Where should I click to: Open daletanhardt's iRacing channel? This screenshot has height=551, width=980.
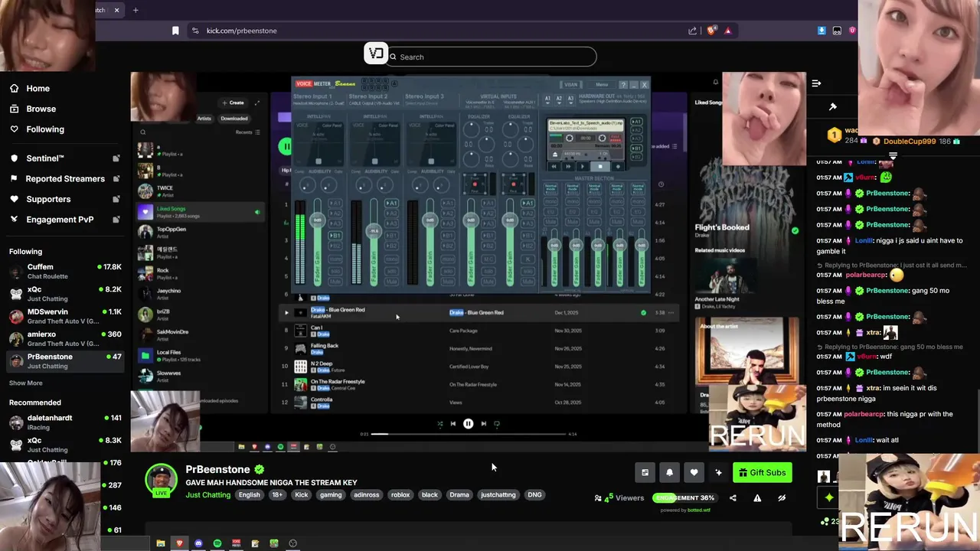click(x=64, y=422)
